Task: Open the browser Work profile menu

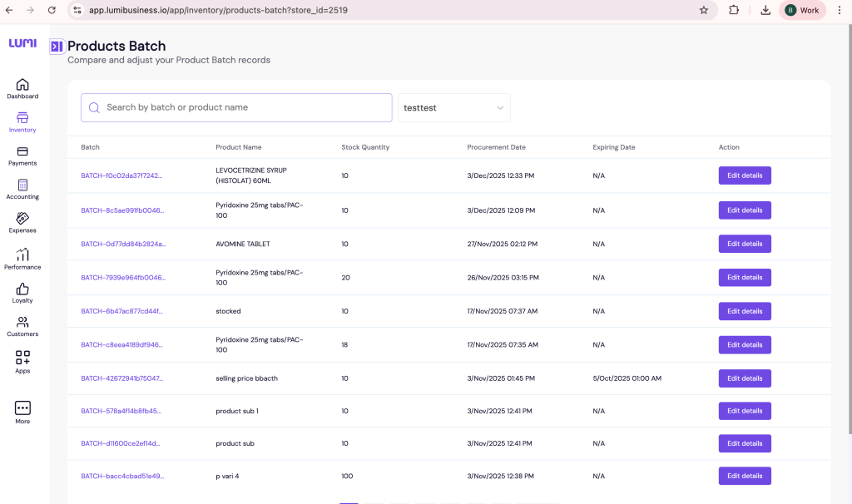Action: [802, 10]
